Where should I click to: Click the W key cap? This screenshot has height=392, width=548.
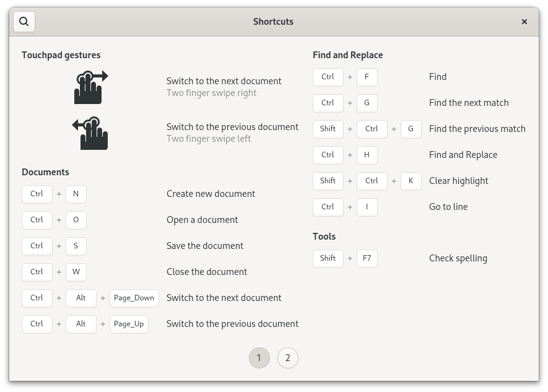[76, 272]
